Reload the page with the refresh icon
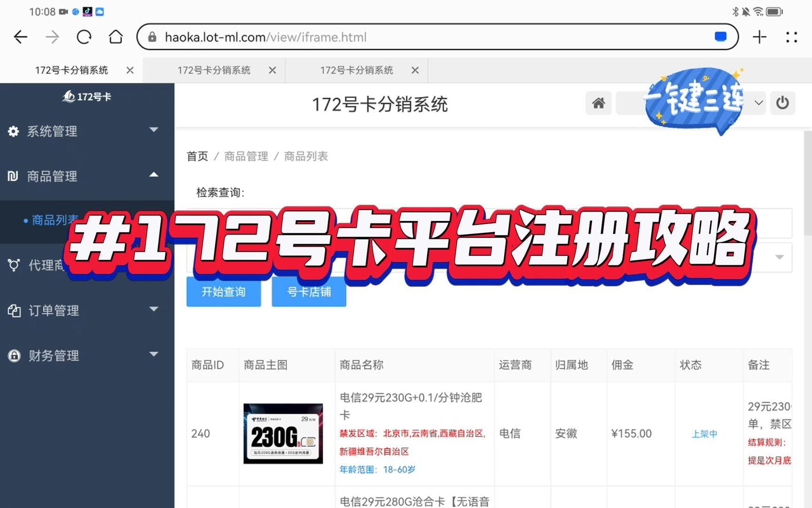 84,37
